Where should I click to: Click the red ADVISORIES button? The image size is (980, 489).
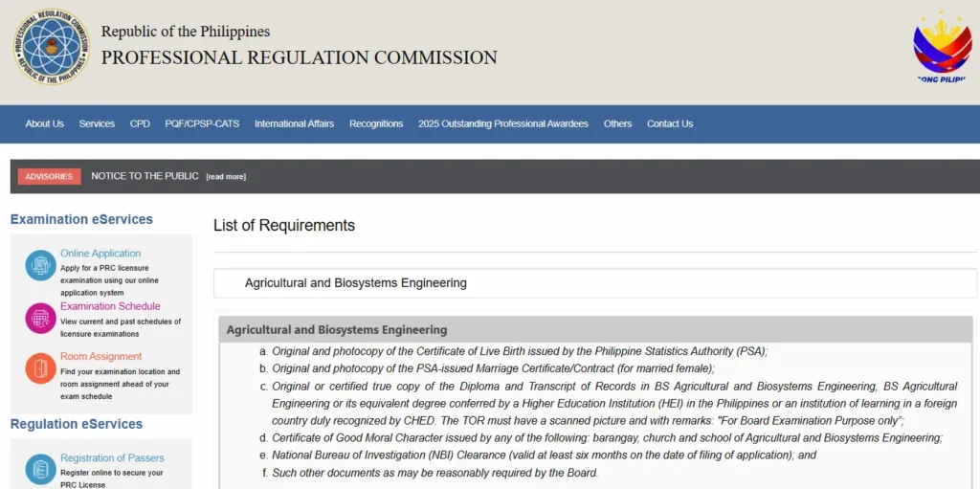pyautogui.click(x=50, y=176)
